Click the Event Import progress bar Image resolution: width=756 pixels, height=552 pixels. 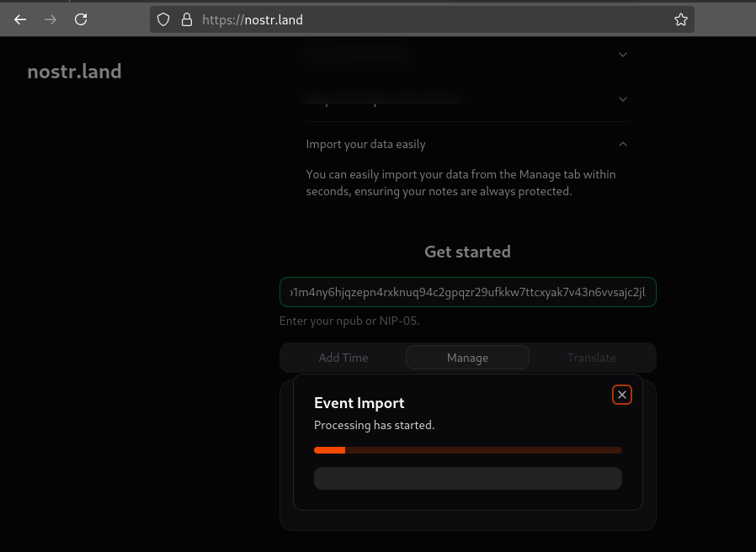point(468,450)
